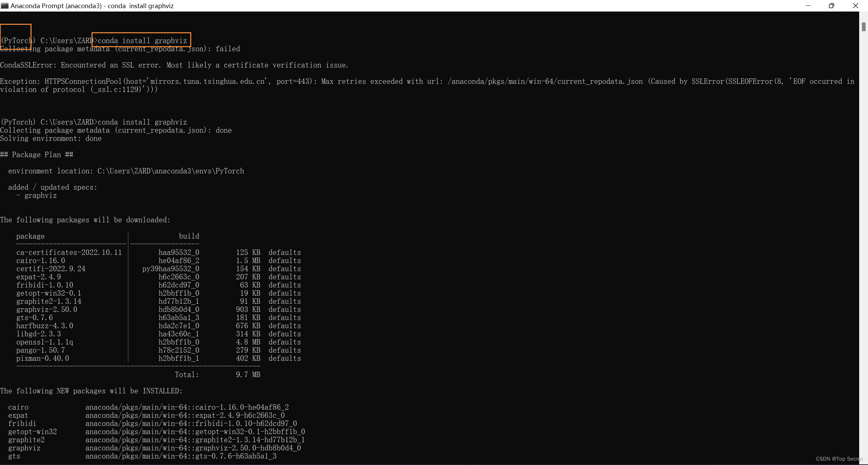Click the highlighted conda install graphviz command
This screenshot has height=465, width=868.
[142, 40]
